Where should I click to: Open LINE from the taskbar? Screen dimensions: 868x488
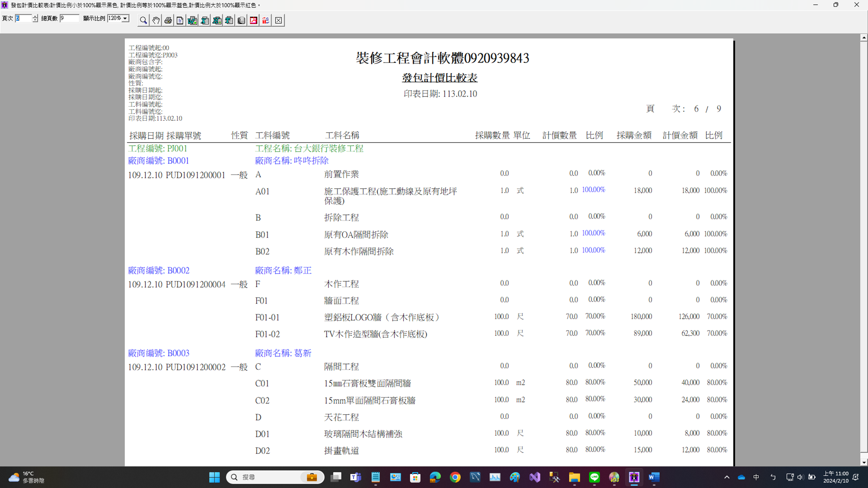(x=594, y=477)
